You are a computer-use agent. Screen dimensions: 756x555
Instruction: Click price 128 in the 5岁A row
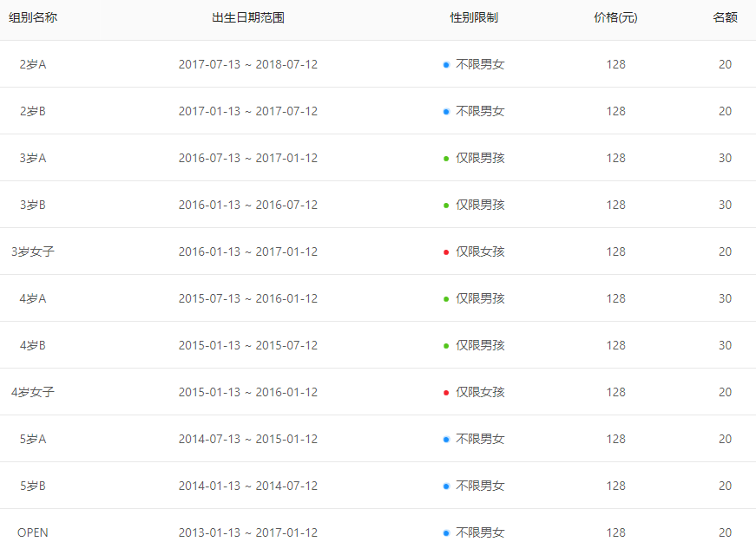(x=615, y=439)
